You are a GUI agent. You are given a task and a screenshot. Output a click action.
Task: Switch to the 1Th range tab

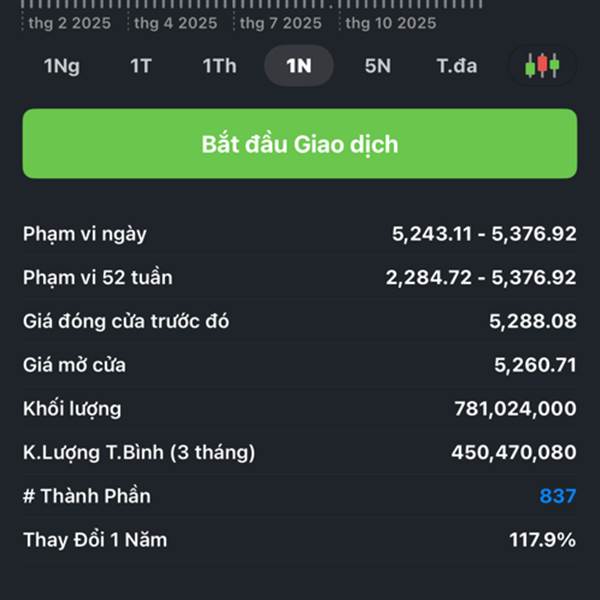(x=220, y=66)
